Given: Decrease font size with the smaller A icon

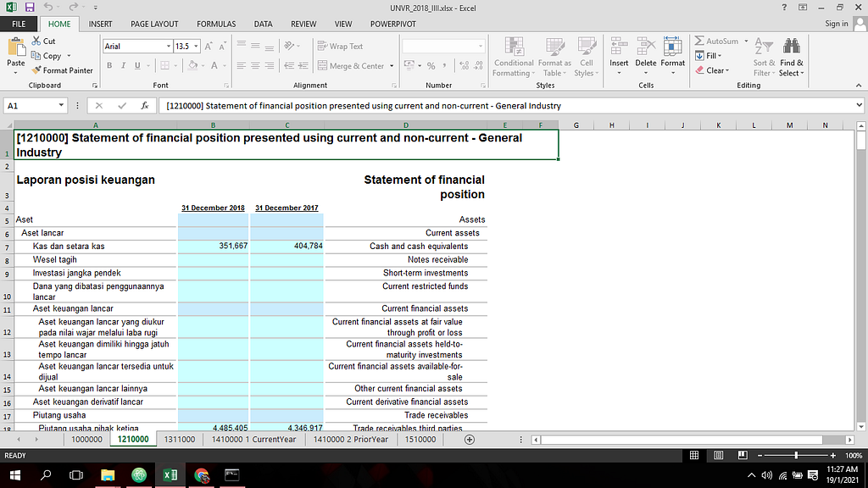Looking at the screenshot, I should pyautogui.click(x=223, y=47).
